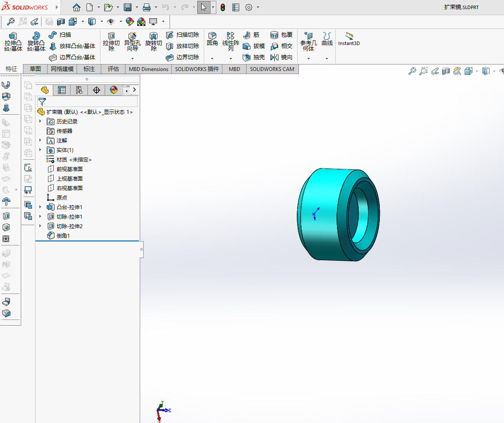The width and height of the screenshot is (504, 423).
Task: Select the 圆角 fillet tool
Action: [212, 39]
